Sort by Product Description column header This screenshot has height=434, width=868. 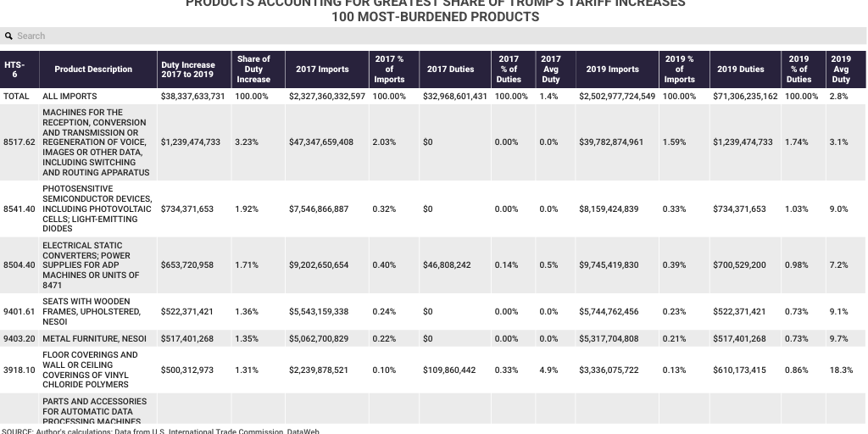coord(93,70)
